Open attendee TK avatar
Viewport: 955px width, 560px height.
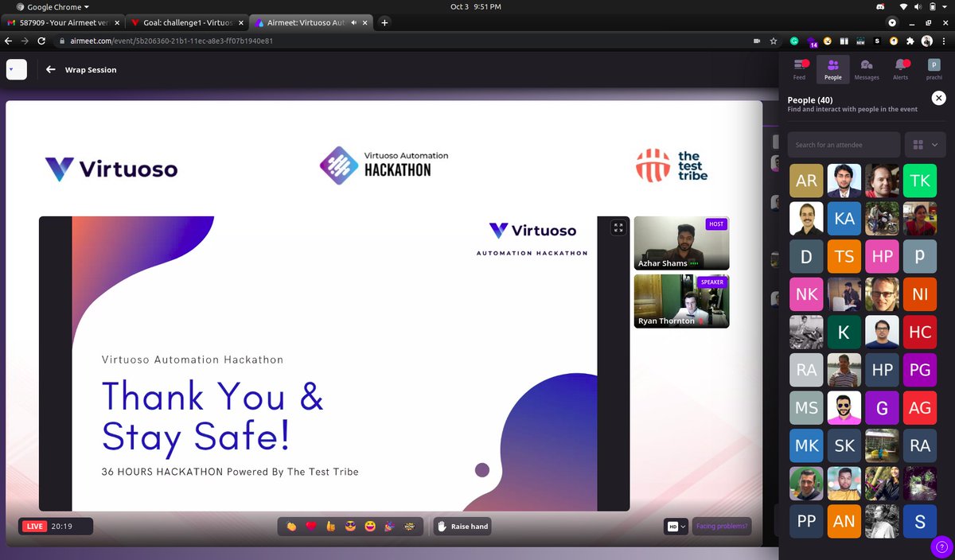(920, 181)
